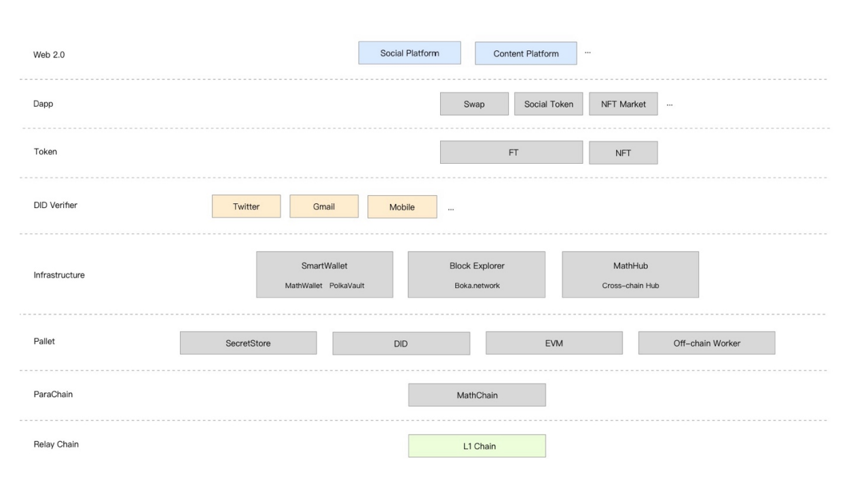The image size is (868, 488).
Task: Select the Mobile verifier box
Action: point(402,207)
